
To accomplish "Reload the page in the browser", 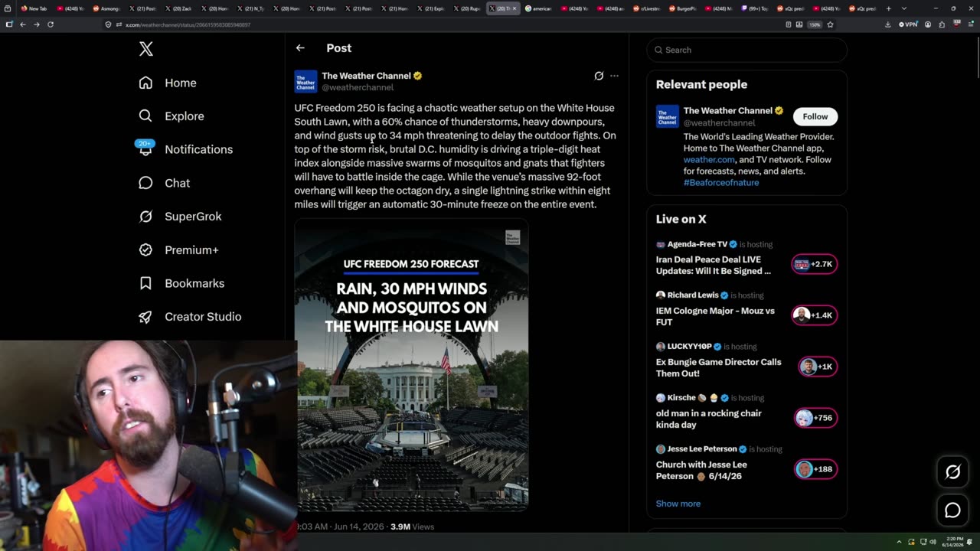I will [51, 24].
